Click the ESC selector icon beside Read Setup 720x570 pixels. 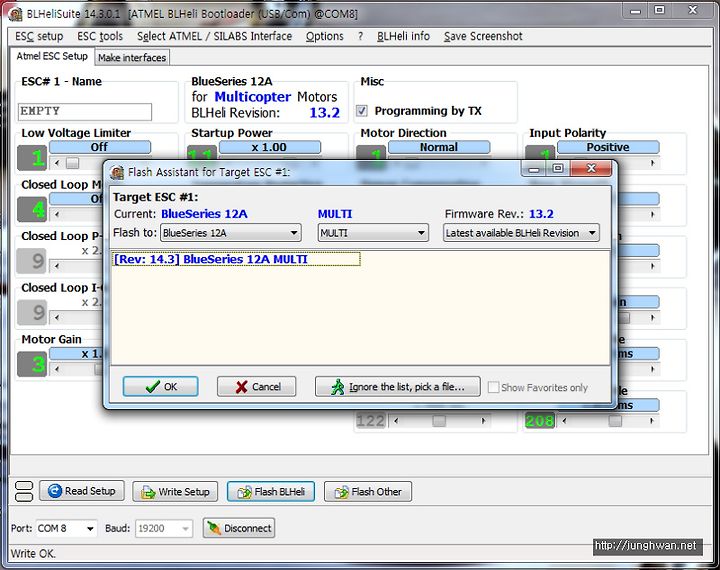pos(24,491)
